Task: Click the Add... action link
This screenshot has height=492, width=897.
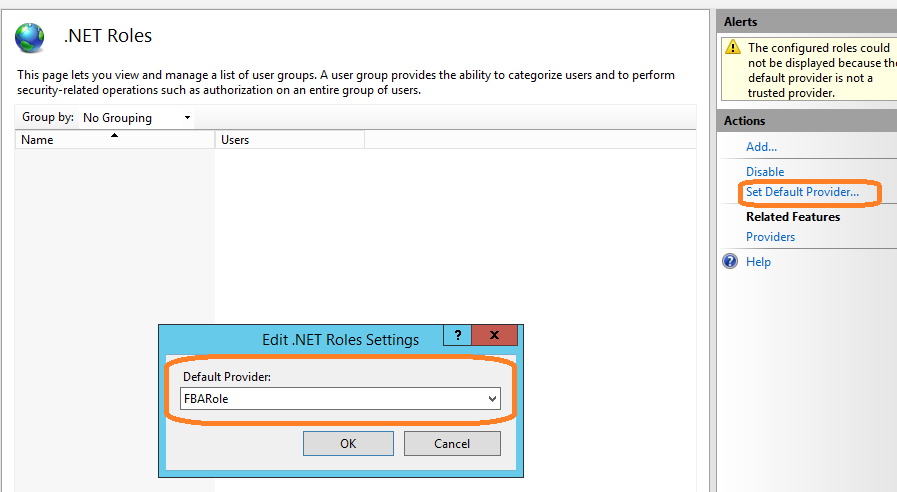Action: (761, 147)
